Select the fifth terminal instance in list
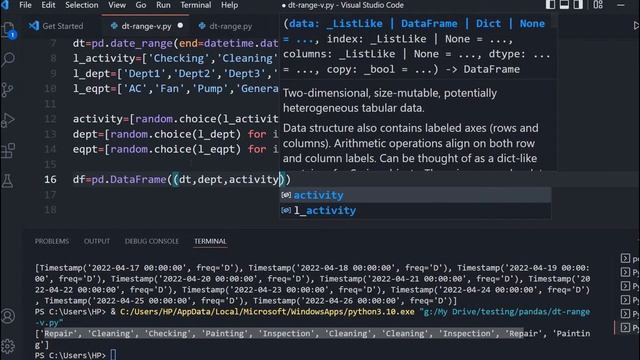The width and height of the screenshot is (640, 360). pyautogui.click(x=629, y=314)
